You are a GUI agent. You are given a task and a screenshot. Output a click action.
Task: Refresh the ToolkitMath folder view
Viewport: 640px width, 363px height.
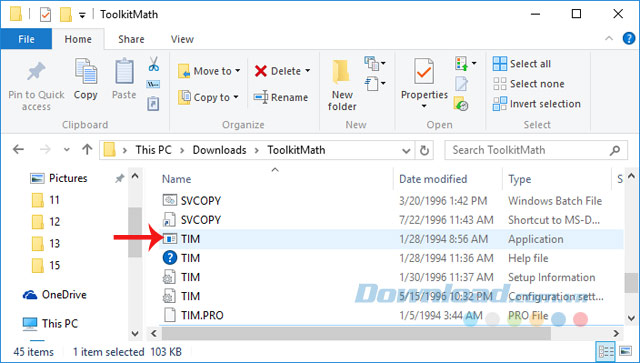point(424,150)
